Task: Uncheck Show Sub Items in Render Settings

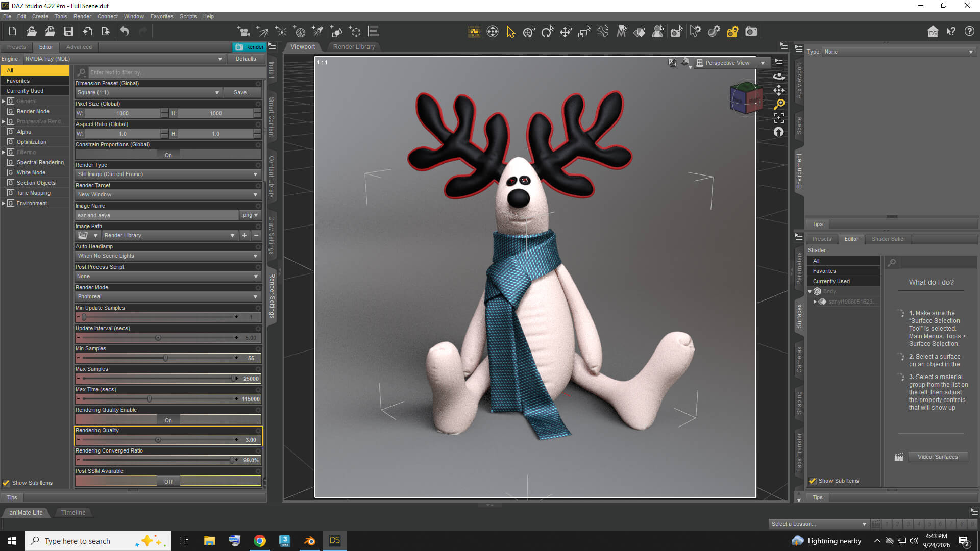Action: [x=6, y=483]
